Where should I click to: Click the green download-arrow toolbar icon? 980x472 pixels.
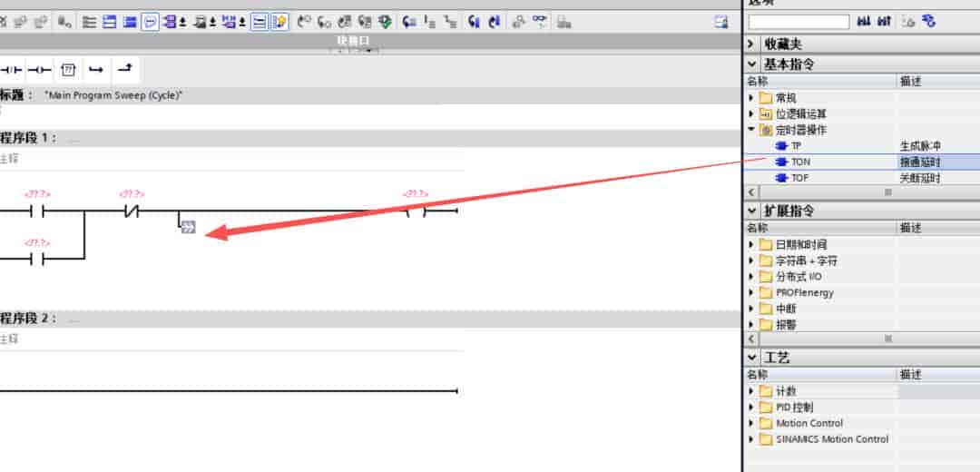[x=386, y=23]
